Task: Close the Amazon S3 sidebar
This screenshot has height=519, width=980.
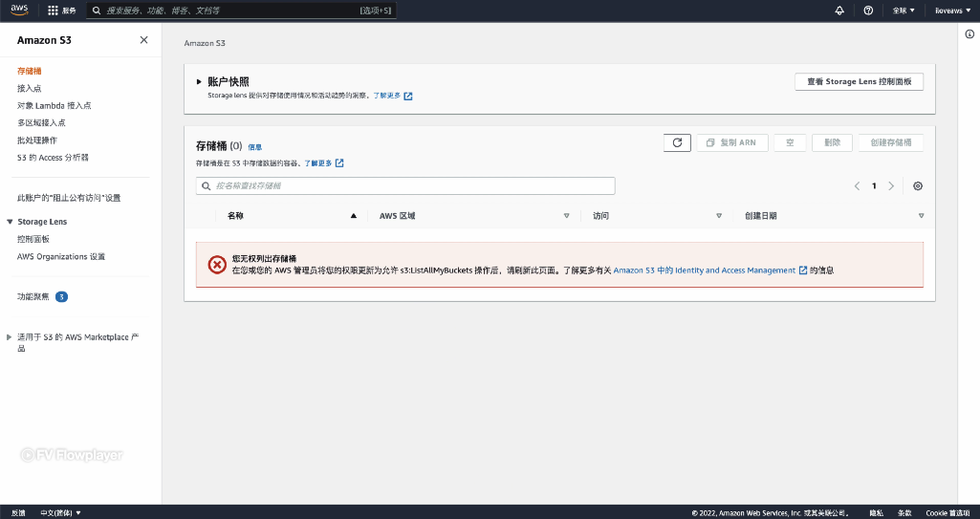Action: point(143,40)
